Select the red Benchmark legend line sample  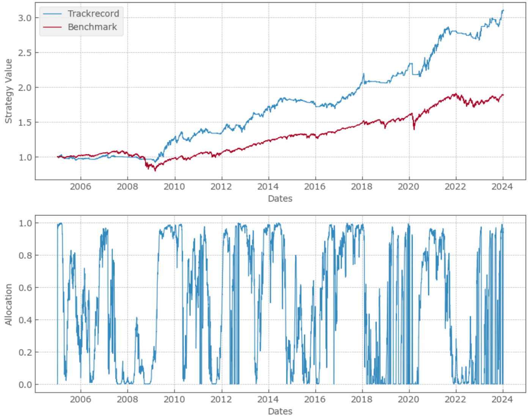pos(52,27)
